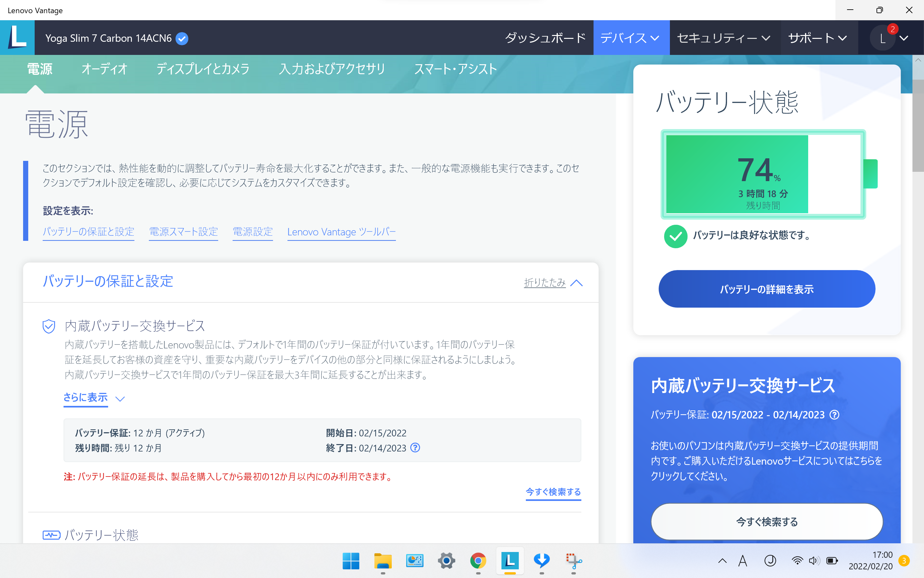
Task: Expand さらに表示 for more details
Action: pyautogui.click(x=94, y=398)
